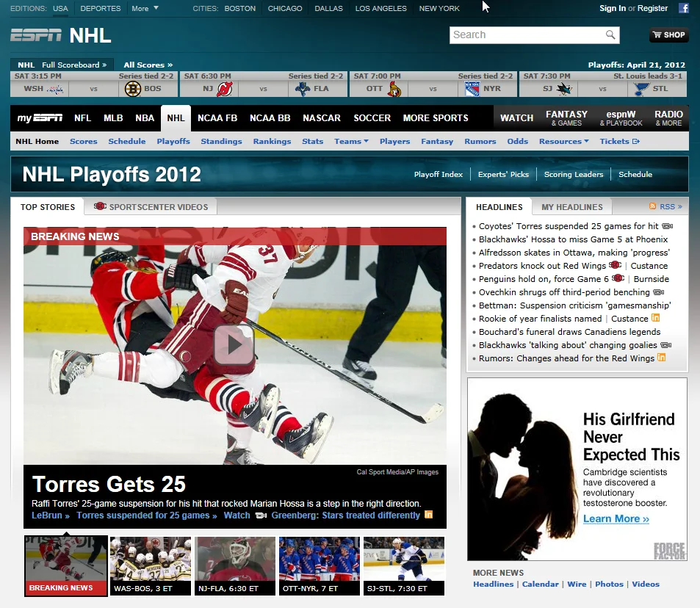The height and width of the screenshot is (608, 700).
Task: Click camera icon next to Watch link
Action: [261, 515]
